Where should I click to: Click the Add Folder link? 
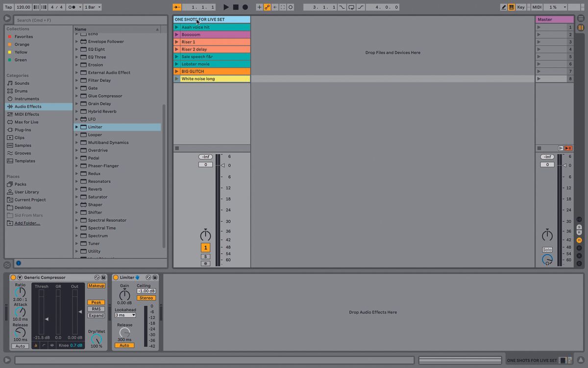point(27,223)
